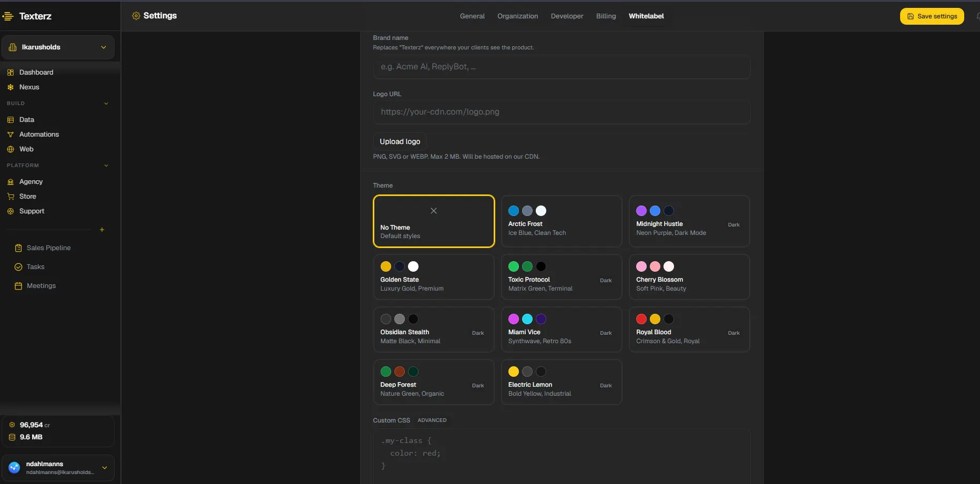Open Dashboard from the sidebar

(36, 73)
